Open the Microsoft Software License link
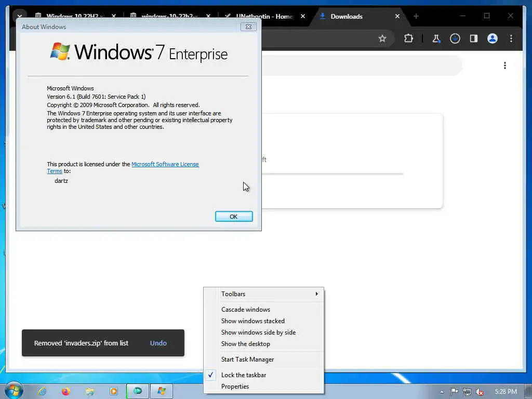Image resolution: width=532 pixels, height=399 pixels. click(x=165, y=164)
